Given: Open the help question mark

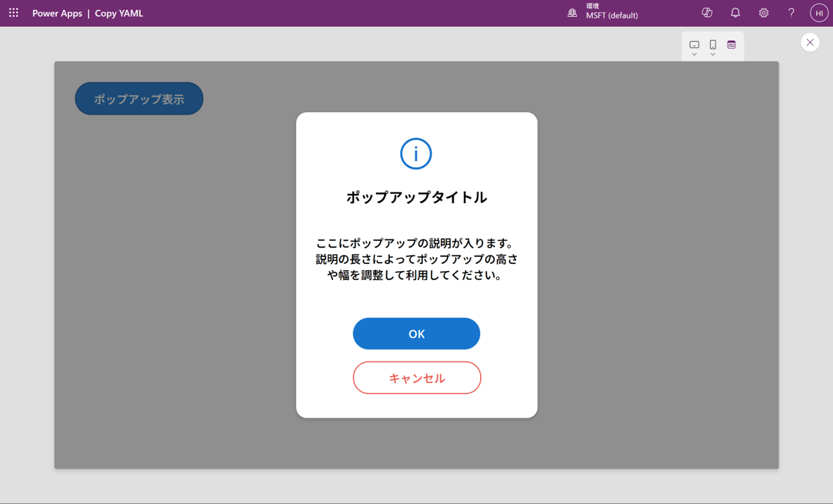Looking at the screenshot, I should pos(791,13).
